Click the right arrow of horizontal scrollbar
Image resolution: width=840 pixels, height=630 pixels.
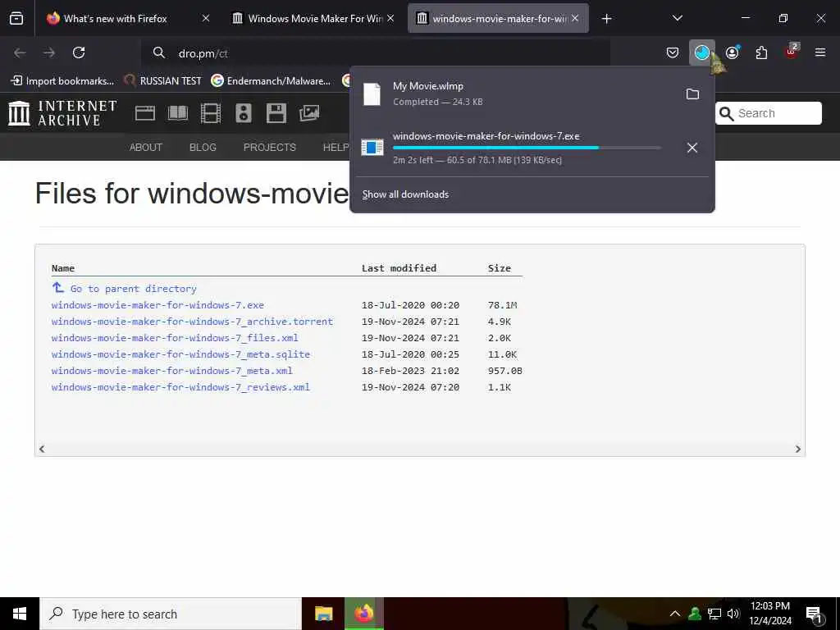pos(797,449)
